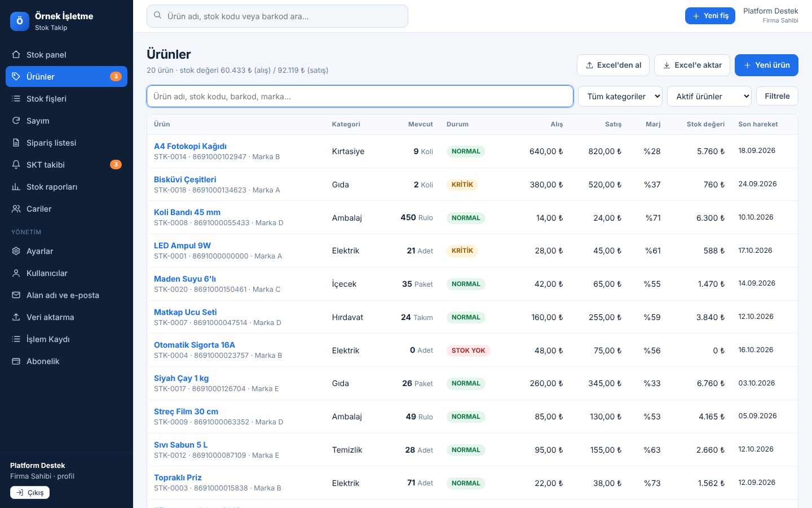Click the orange badge on SKT takibi
Screen dimensions: 812x508
(116, 165)
